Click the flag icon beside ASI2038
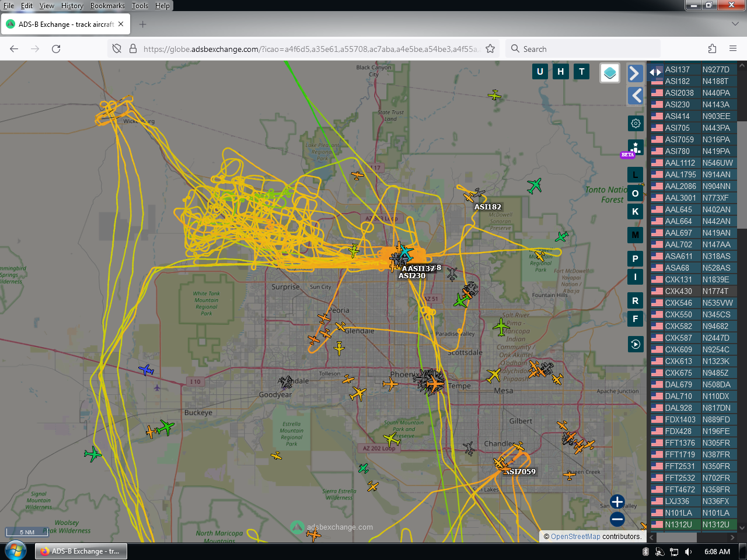747x560 pixels. (657, 93)
